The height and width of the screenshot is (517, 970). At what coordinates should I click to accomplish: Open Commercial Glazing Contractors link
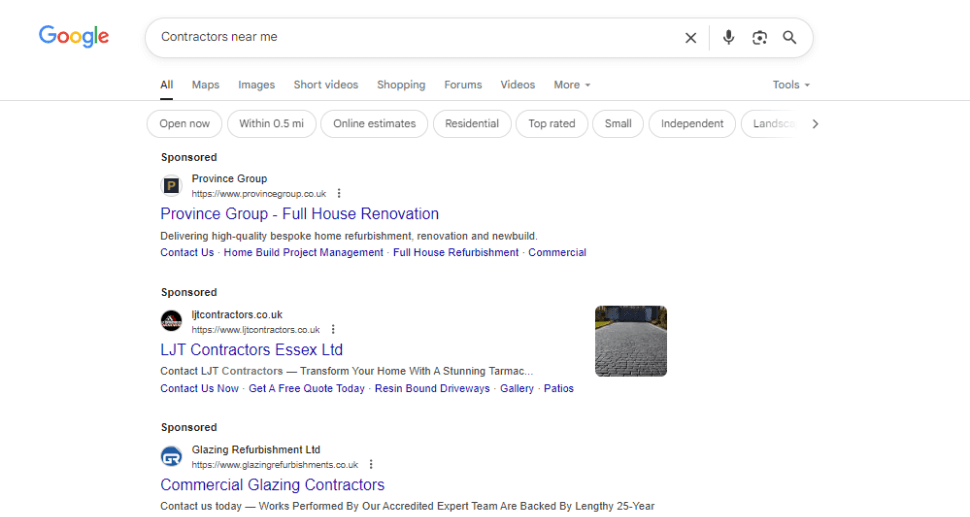pos(272,485)
